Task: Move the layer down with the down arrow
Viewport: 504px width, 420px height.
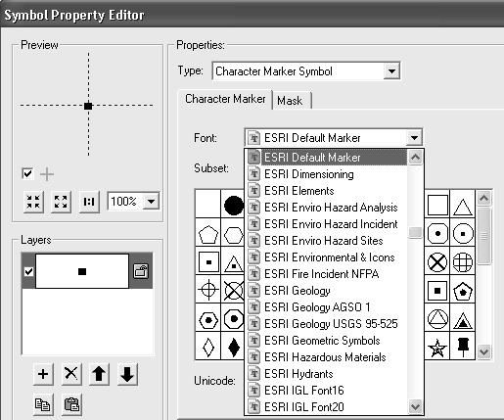Action: click(x=127, y=374)
